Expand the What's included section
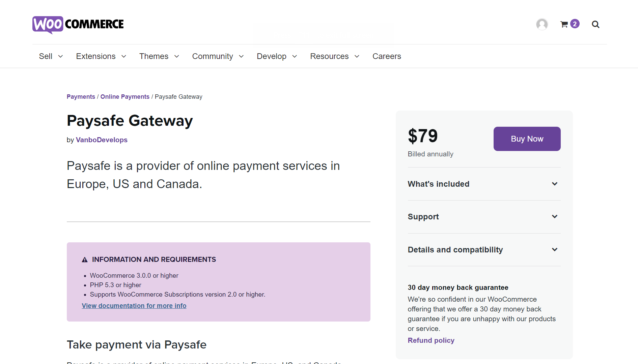 (x=484, y=184)
